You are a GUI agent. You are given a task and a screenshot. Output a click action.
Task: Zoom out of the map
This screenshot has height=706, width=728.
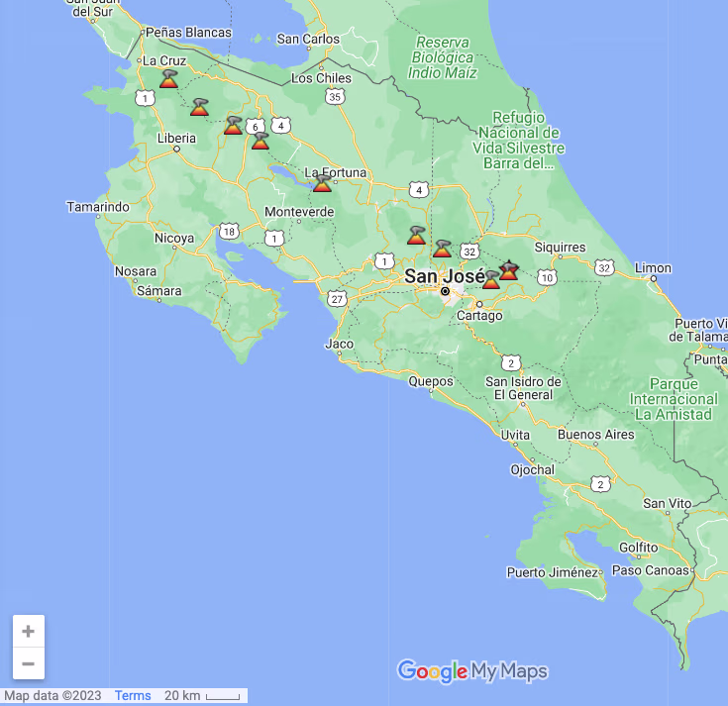coord(28,663)
